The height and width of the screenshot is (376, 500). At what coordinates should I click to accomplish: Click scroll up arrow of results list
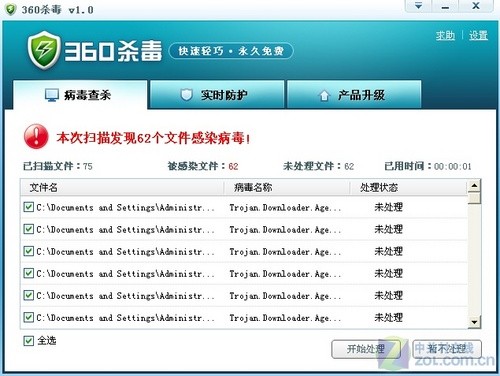tap(474, 186)
